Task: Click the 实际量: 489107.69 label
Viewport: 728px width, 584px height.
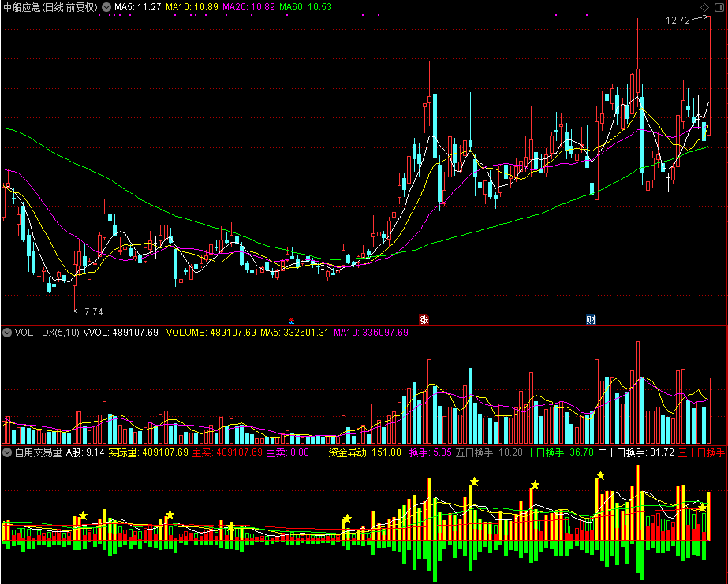Action: click(x=148, y=452)
